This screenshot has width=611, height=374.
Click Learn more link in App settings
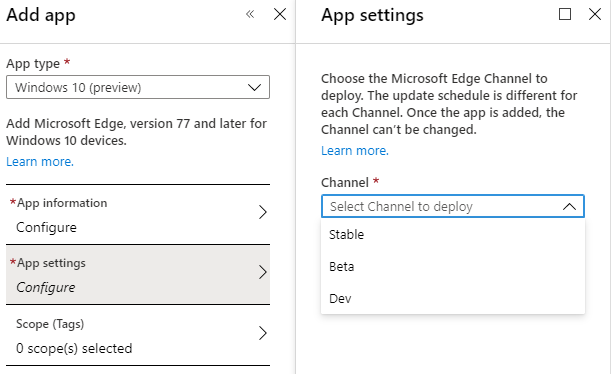coord(355,150)
